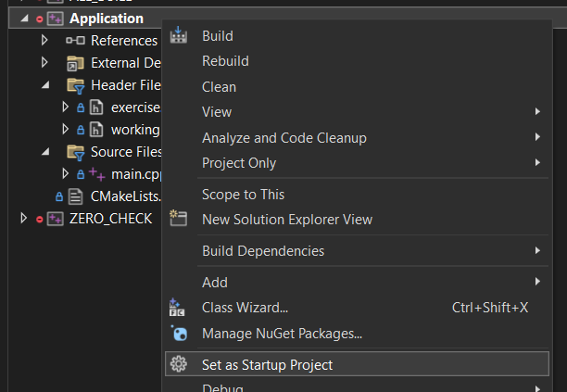Click the submenu arrow next to View
Screen dimensions: 567x392
coord(537,111)
